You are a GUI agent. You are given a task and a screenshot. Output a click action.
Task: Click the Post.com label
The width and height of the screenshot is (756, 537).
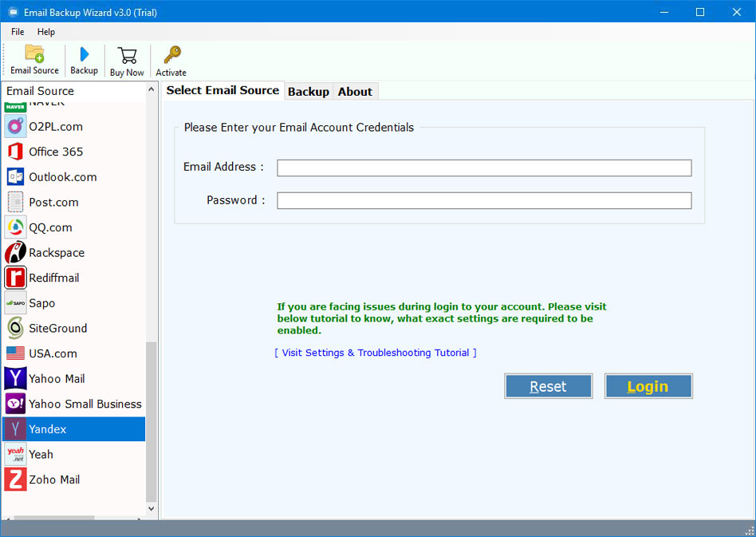coord(53,202)
